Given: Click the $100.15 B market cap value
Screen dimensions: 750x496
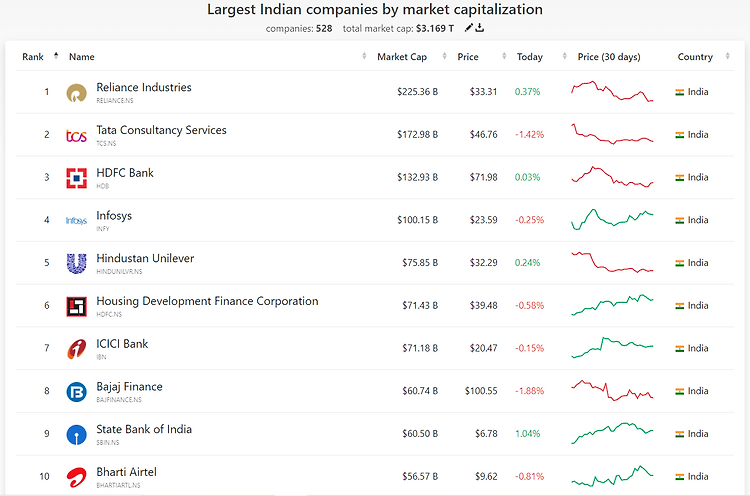Looking at the screenshot, I should (x=417, y=220).
